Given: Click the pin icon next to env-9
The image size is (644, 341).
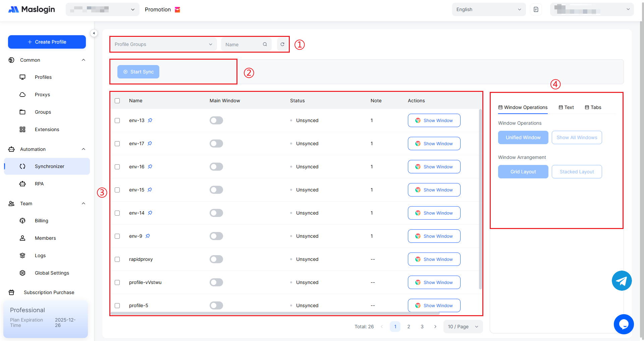Looking at the screenshot, I should [148, 236].
